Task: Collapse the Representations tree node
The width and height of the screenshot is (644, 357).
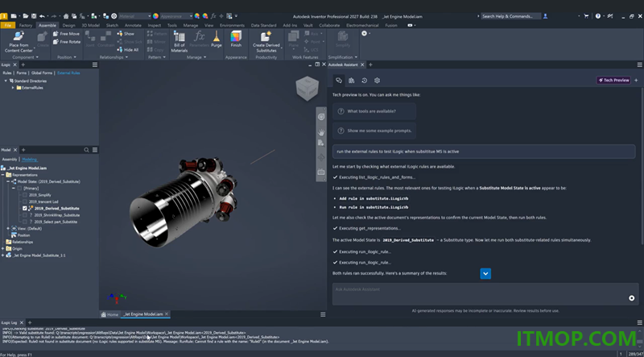Action: point(3,175)
